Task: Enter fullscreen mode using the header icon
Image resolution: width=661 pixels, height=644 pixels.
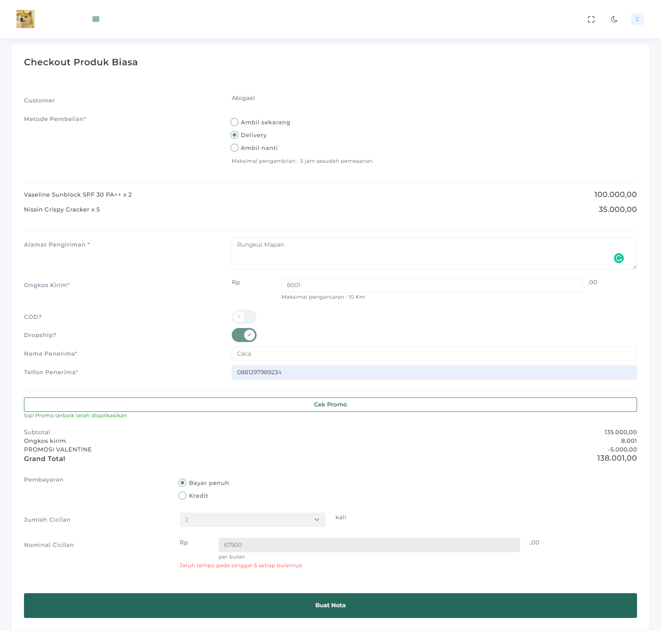Action: coord(591,19)
